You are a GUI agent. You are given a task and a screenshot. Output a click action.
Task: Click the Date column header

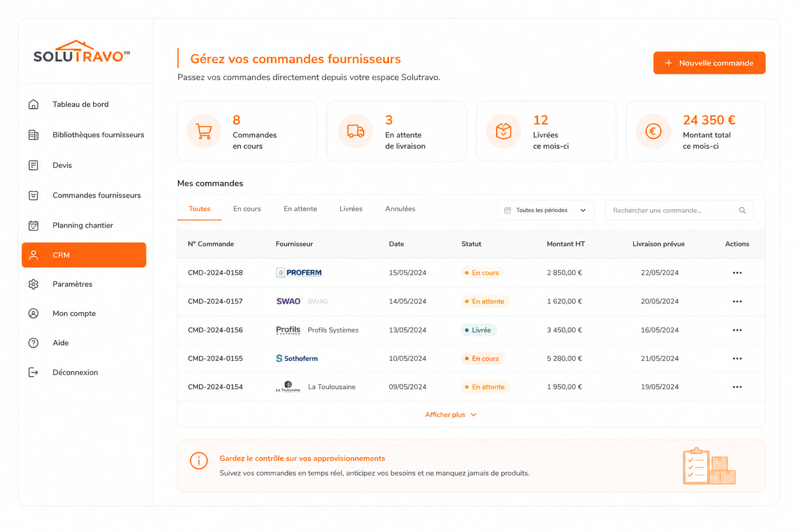pos(396,244)
